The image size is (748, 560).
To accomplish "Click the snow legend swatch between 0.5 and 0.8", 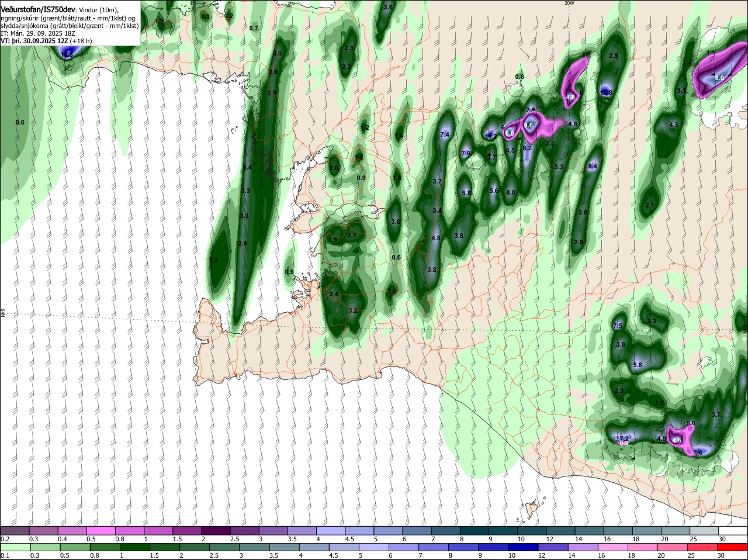I will coord(100,530).
